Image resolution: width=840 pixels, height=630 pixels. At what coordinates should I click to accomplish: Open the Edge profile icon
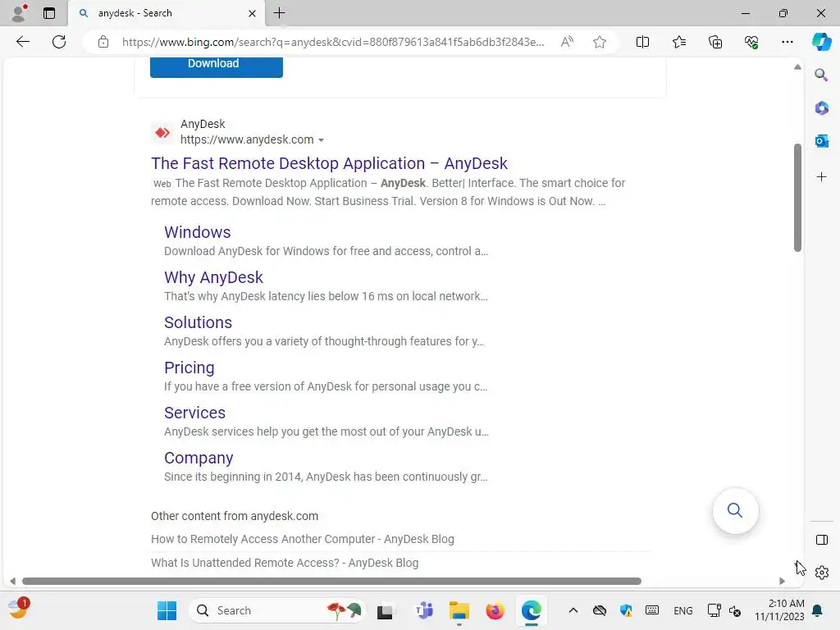tap(20, 13)
